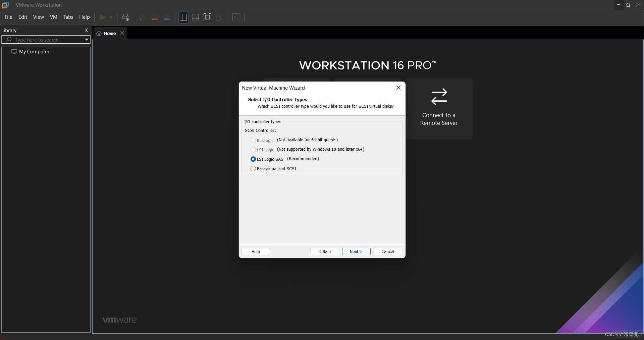The height and width of the screenshot is (340, 644).
Task: Restore down the VMware Workstation window
Action: [x=629, y=5]
